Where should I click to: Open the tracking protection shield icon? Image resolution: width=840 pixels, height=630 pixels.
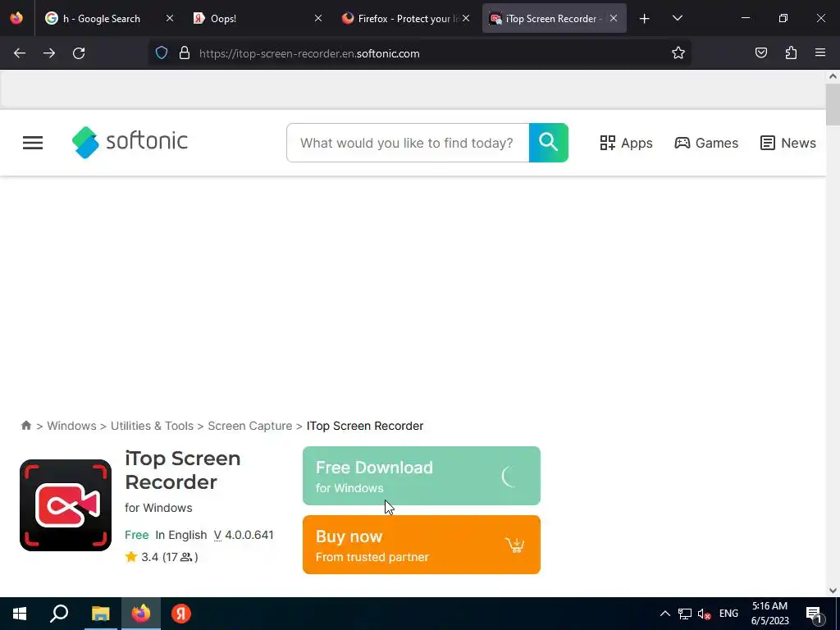tap(162, 53)
